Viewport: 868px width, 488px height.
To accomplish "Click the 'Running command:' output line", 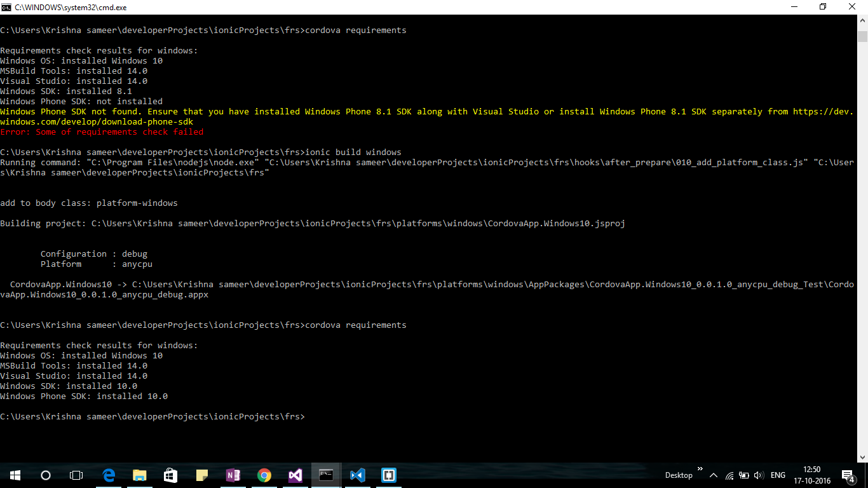I will coord(427,167).
